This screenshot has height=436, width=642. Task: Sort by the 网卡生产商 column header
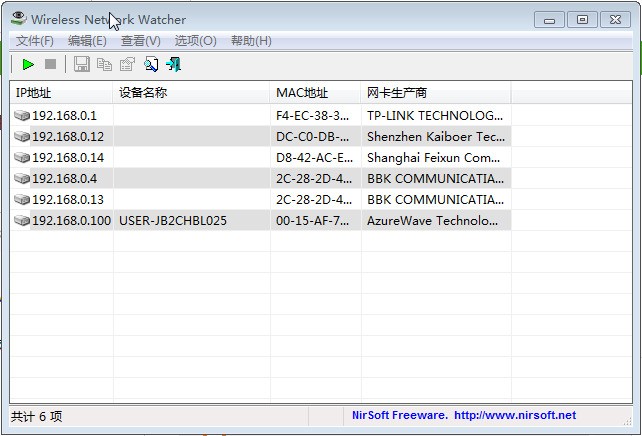[x=436, y=93]
